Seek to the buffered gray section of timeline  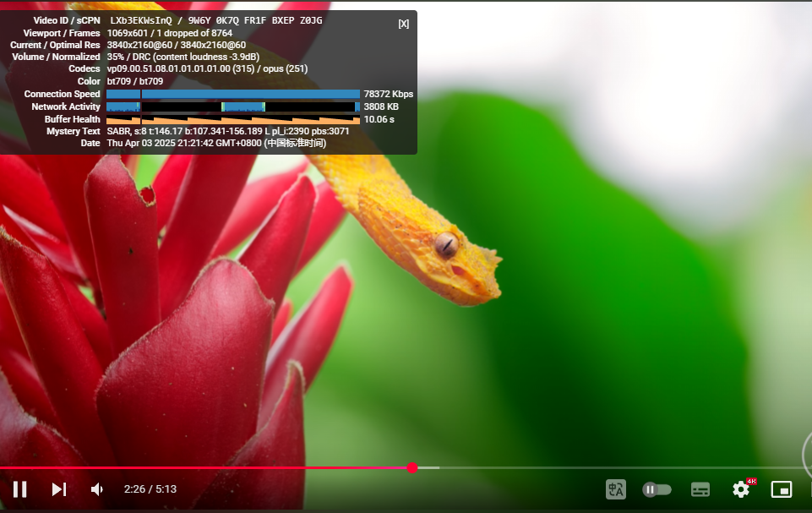[x=428, y=468]
